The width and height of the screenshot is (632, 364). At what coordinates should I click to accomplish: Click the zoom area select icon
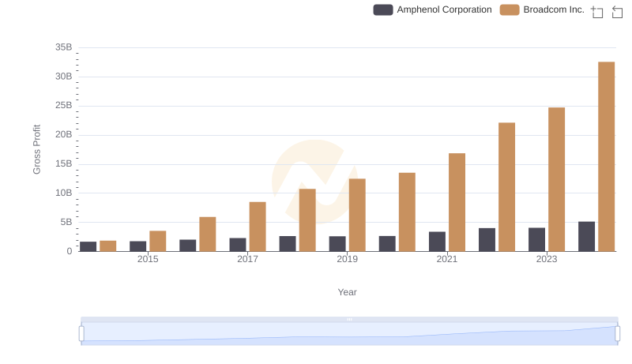pyautogui.click(x=597, y=12)
